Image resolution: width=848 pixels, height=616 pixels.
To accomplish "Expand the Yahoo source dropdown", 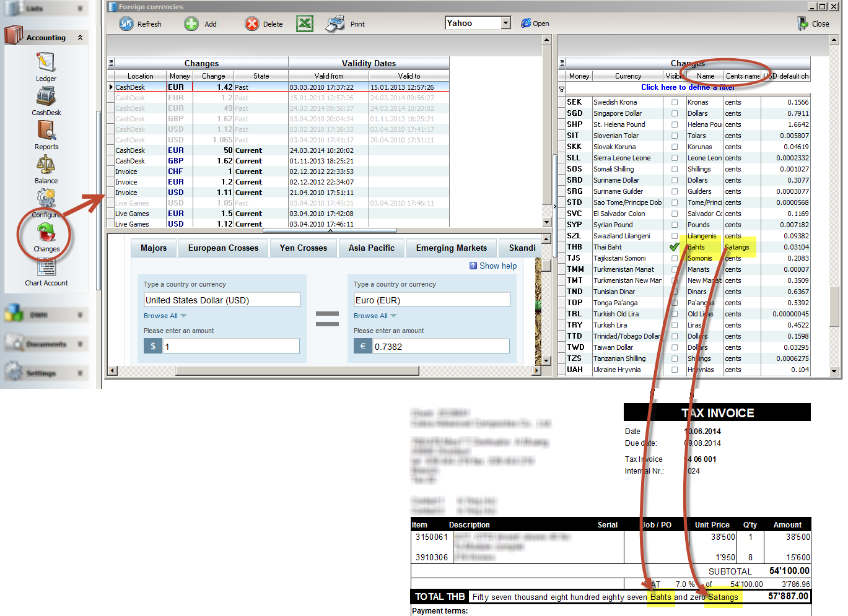I will pos(505,23).
